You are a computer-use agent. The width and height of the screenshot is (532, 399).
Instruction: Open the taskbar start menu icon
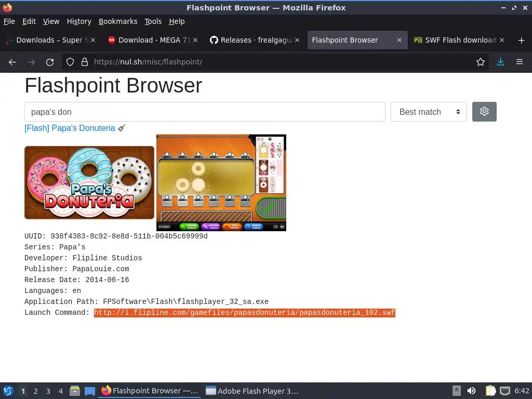point(8,391)
